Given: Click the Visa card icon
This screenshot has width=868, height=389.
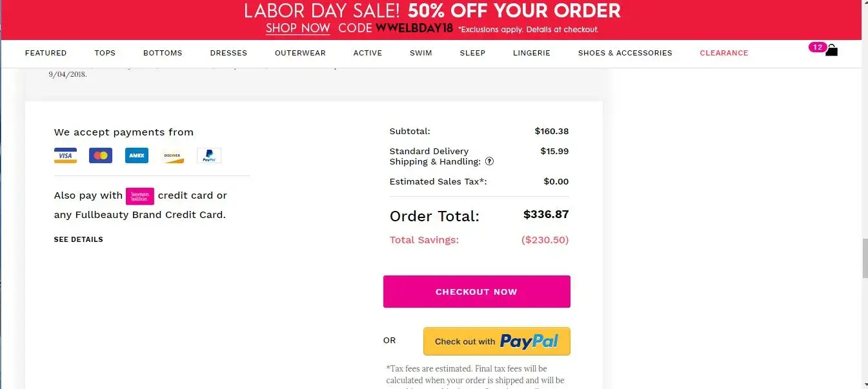Looking at the screenshot, I should [x=65, y=155].
